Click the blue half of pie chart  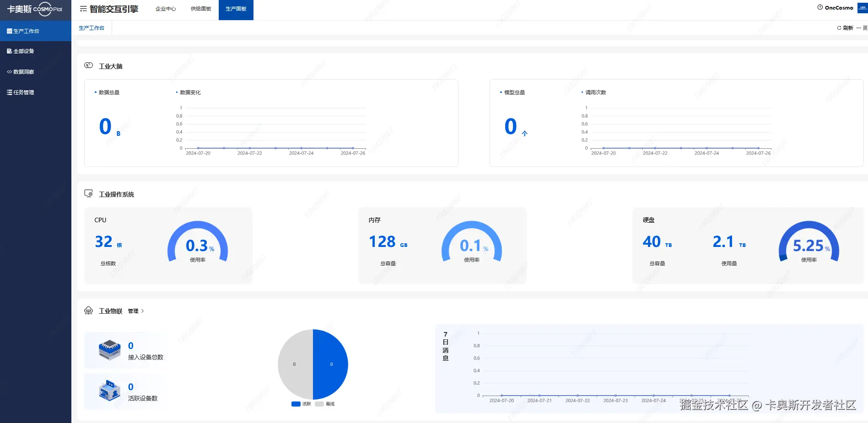pos(330,364)
